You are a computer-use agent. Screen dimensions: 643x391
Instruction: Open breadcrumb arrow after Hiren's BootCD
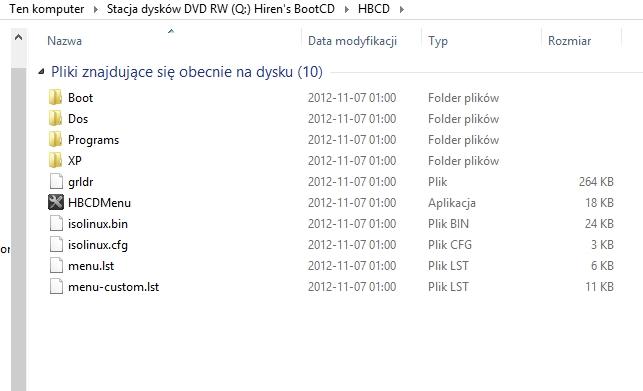click(347, 9)
